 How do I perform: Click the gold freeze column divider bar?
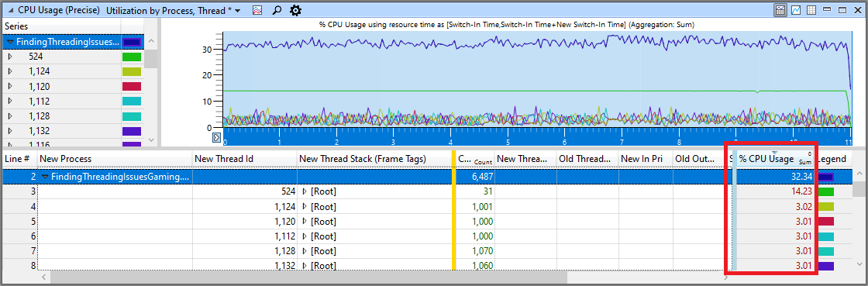click(x=454, y=210)
